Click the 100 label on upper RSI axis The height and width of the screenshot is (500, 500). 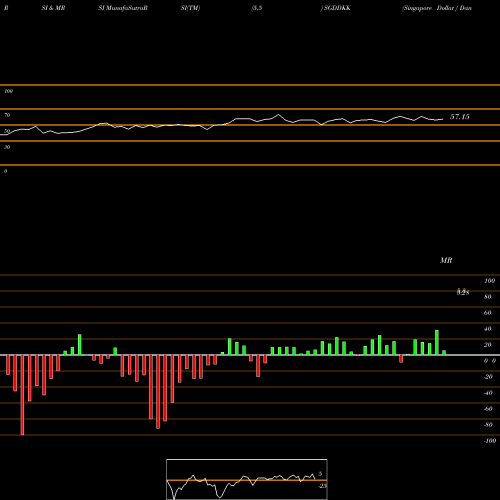pos(8,91)
